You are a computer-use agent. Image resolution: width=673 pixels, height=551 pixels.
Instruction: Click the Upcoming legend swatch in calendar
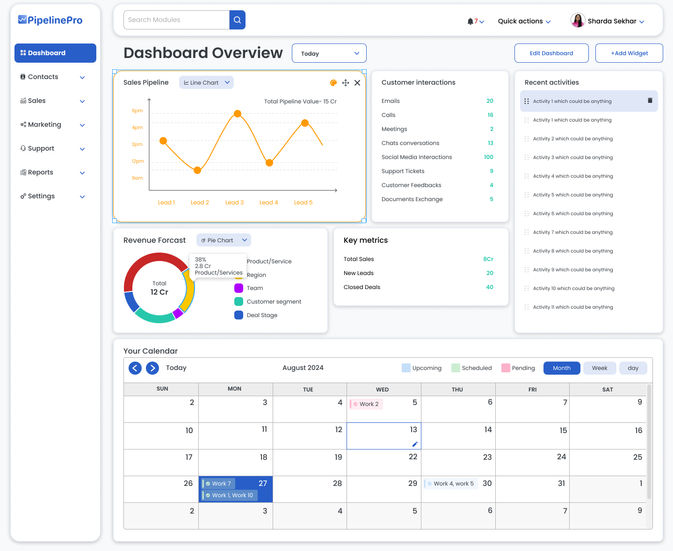point(406,368)
